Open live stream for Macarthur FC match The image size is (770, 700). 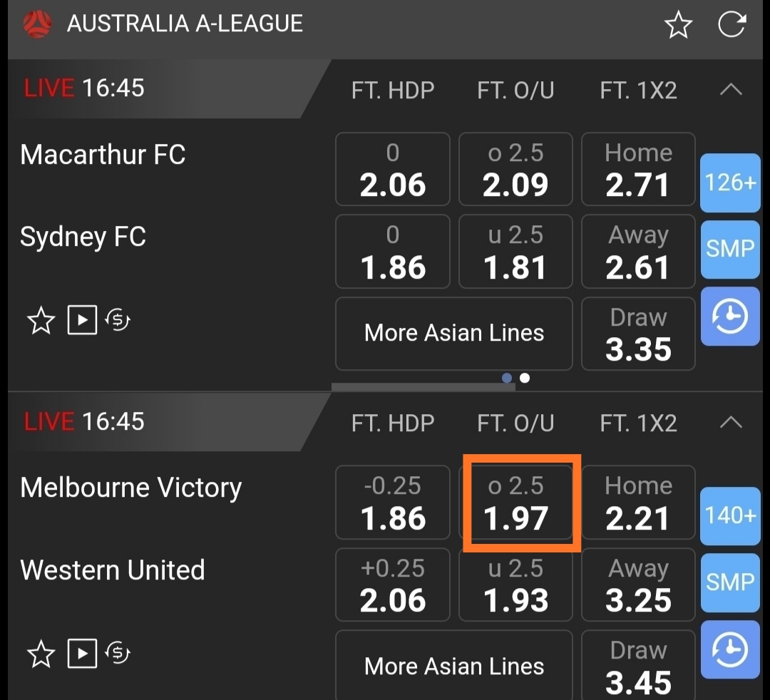(x=82, y=321)
